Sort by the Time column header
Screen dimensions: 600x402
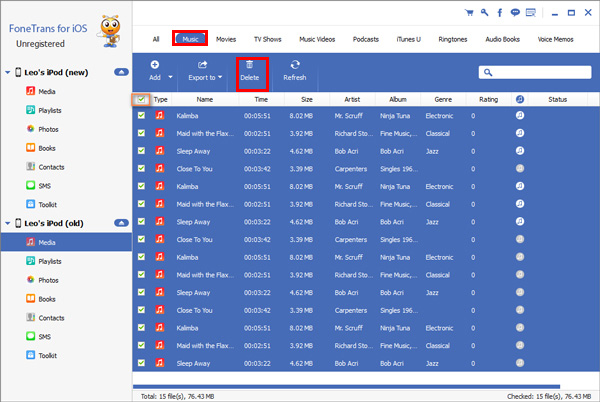click(261, 99)
